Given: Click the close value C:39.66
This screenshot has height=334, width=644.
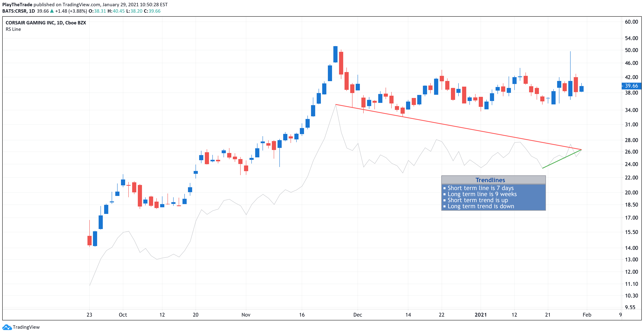Looking at the screenshot, I should [152, 11].
